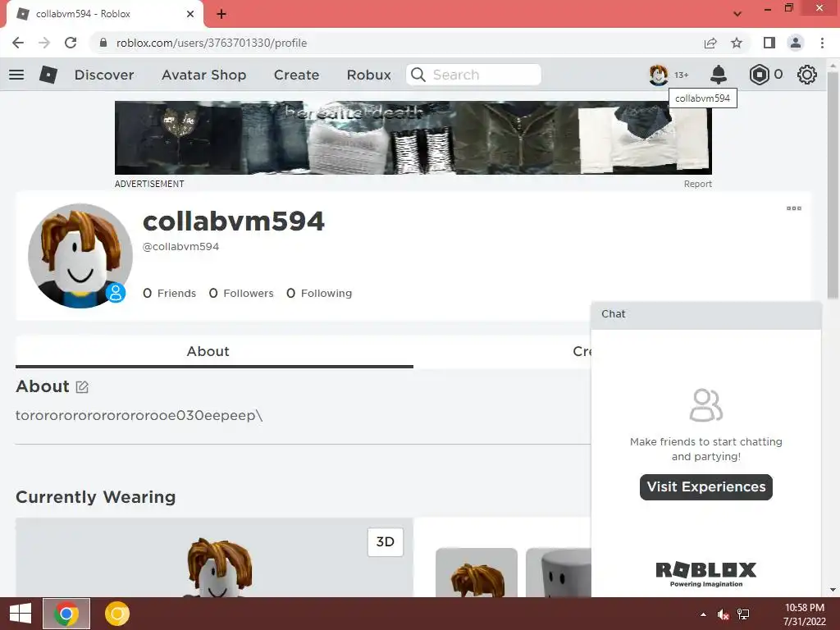The height and width of the screenshot is (630, 840).
Task: Open the hair accessory item thumbnail
Action: pos(477,572)
